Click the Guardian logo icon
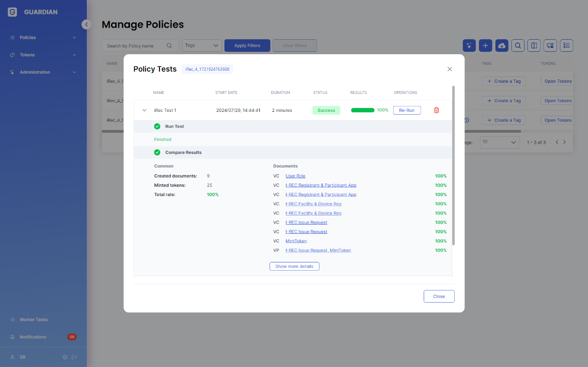Screen dimensions: 588x367 (x=13, y=12)
